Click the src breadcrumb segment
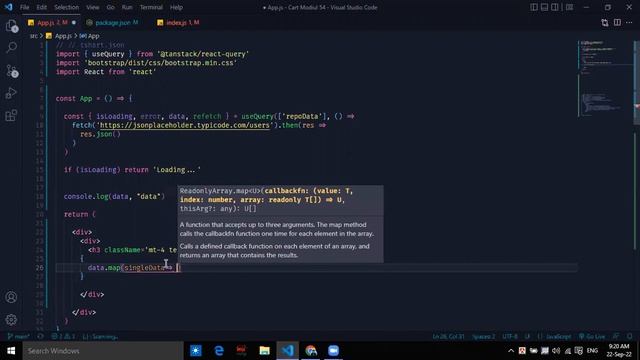Viewport: 640px width, 360px height. 33,36
